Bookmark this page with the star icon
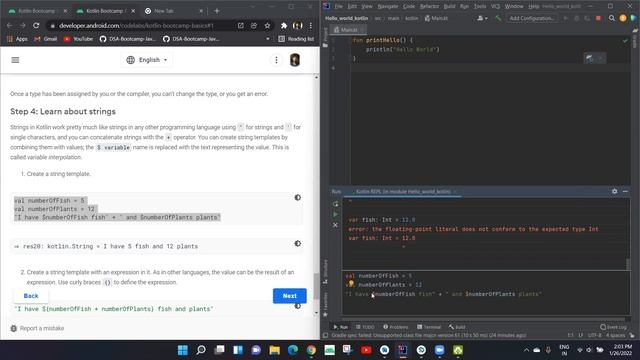Screen dimensions: 640x360 [x=267, y=25]
